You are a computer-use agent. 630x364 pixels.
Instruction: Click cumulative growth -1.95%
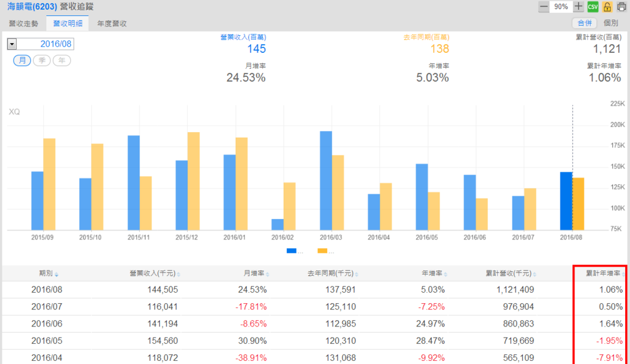coord(609,341)
